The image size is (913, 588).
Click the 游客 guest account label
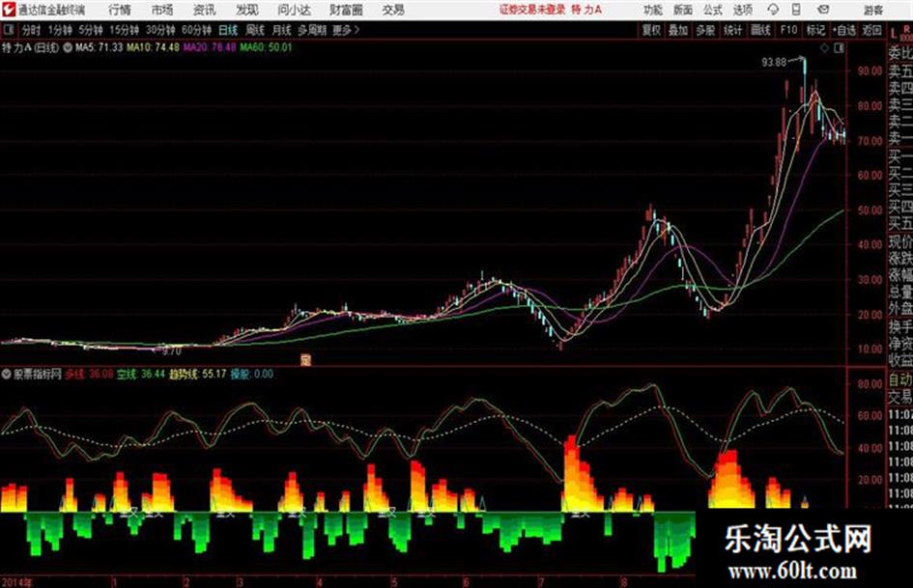872,10
